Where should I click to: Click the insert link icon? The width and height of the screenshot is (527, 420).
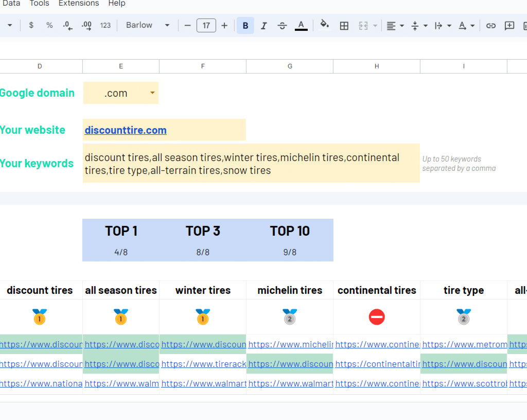[x=491, y=26]
